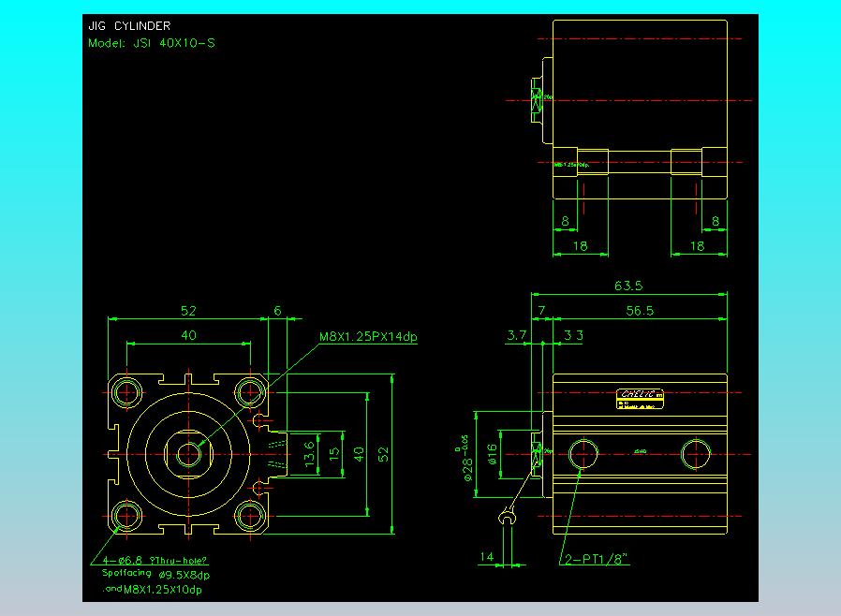This screenshot has height=616, width=841.
Task: Select the left PT1/8 port circle
Action: pos(583,453)
